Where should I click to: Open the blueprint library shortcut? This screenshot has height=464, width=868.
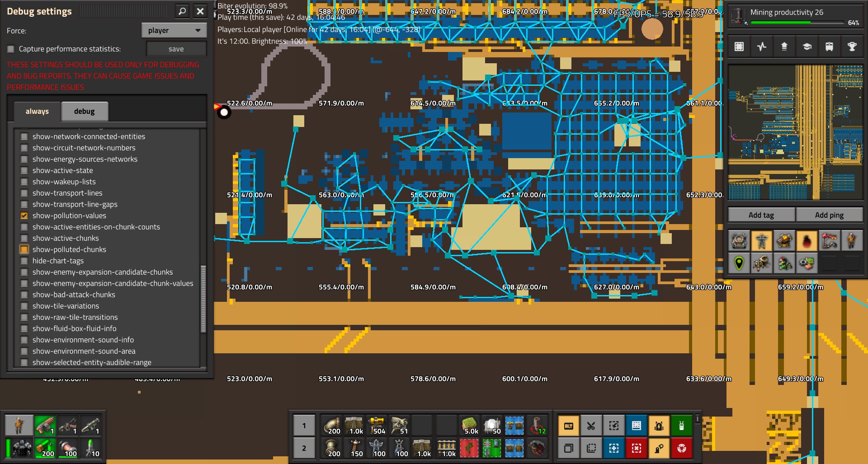[x=637, y=426]
